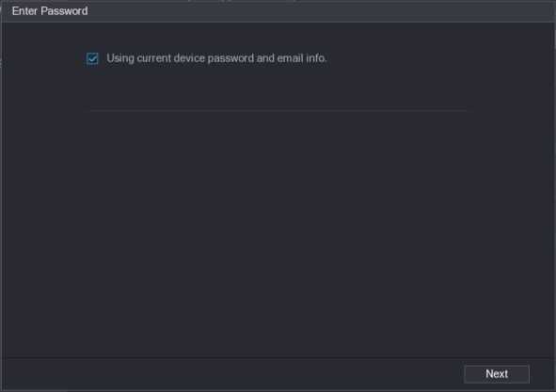Click the Next button
556x392 pixels.
[497, 374]
